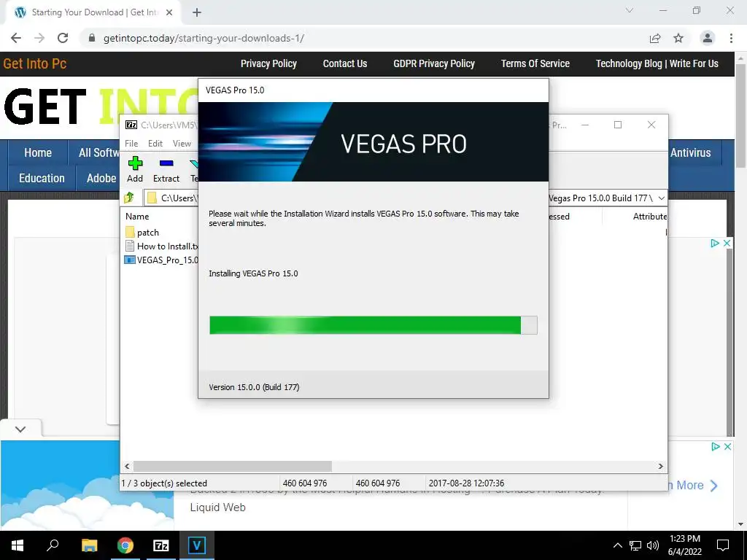The image size is (747, 560).
Task: Close the bottom banner ad with X
Action: (x=727, y=447)
